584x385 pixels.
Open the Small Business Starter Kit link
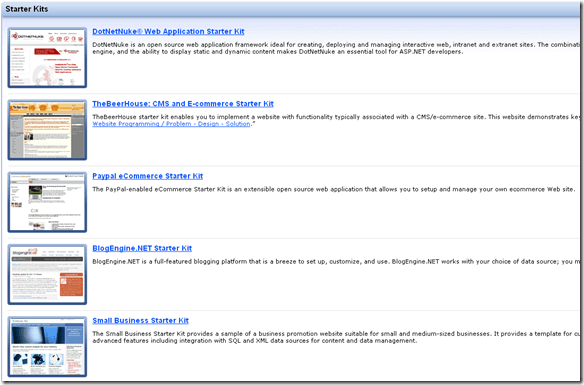pos(140,321)
